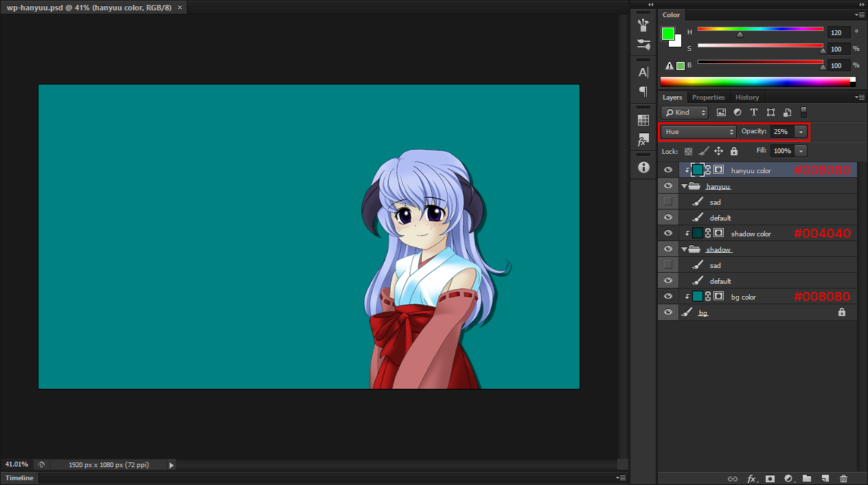This screenshot has width=868, height=485.
Task: Open the Hue blend mode dropdown
Action: [x=698, y=131]
